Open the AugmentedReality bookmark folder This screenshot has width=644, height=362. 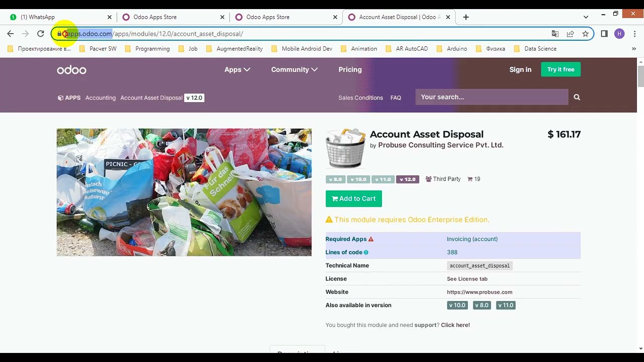click(x=234, y=49)
